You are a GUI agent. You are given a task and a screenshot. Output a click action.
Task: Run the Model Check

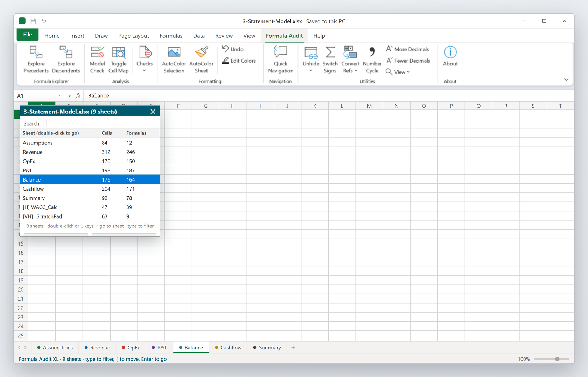click(x=97, y=59)
